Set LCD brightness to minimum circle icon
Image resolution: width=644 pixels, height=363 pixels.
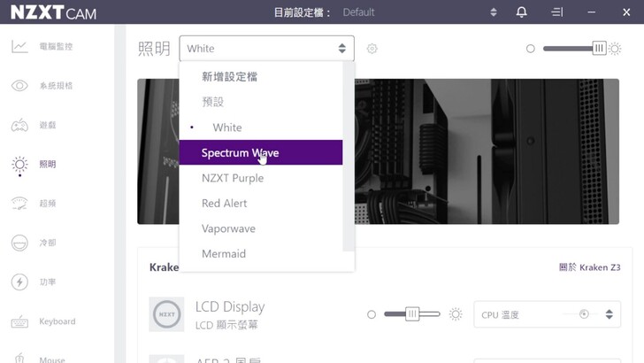(x=372, y=314)
